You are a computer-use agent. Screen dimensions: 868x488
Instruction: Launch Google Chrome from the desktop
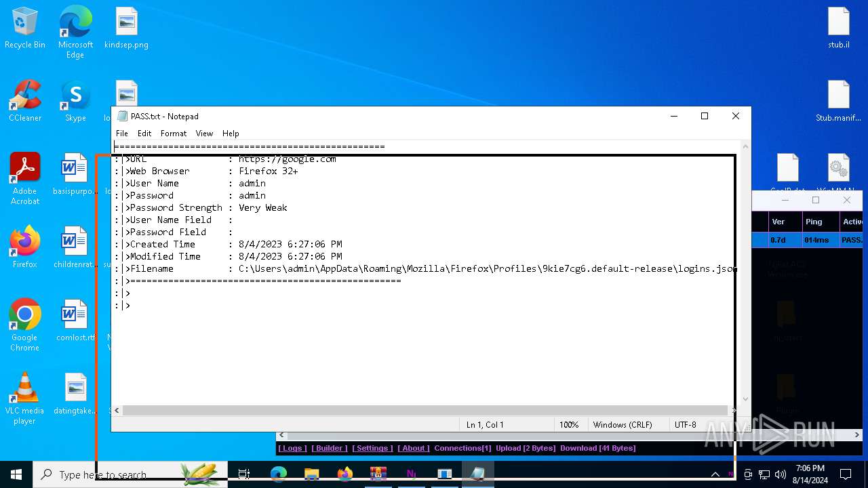(x=25, y=325)
